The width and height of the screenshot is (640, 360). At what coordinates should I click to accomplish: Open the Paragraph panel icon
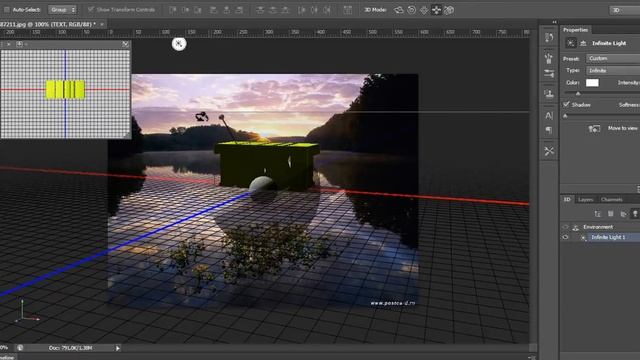[x=549, y=131]
